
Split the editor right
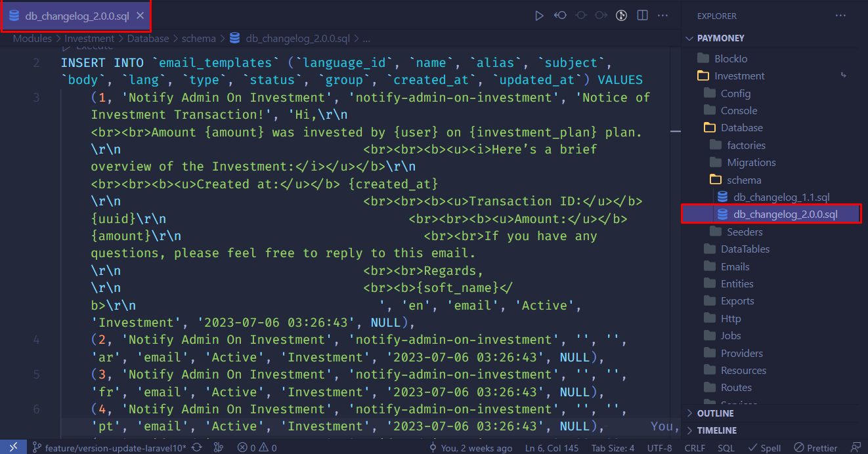point(642,16)
